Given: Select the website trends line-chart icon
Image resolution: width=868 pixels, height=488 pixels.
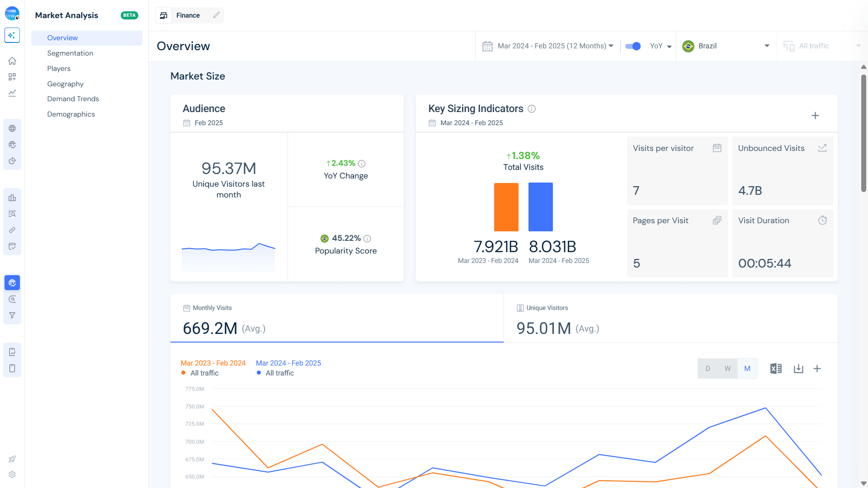Looking at the screenshot, I should click(12, 93).
